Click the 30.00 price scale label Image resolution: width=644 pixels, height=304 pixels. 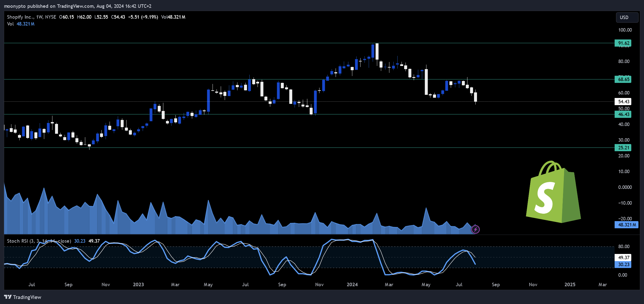click(x=624, y=140)
